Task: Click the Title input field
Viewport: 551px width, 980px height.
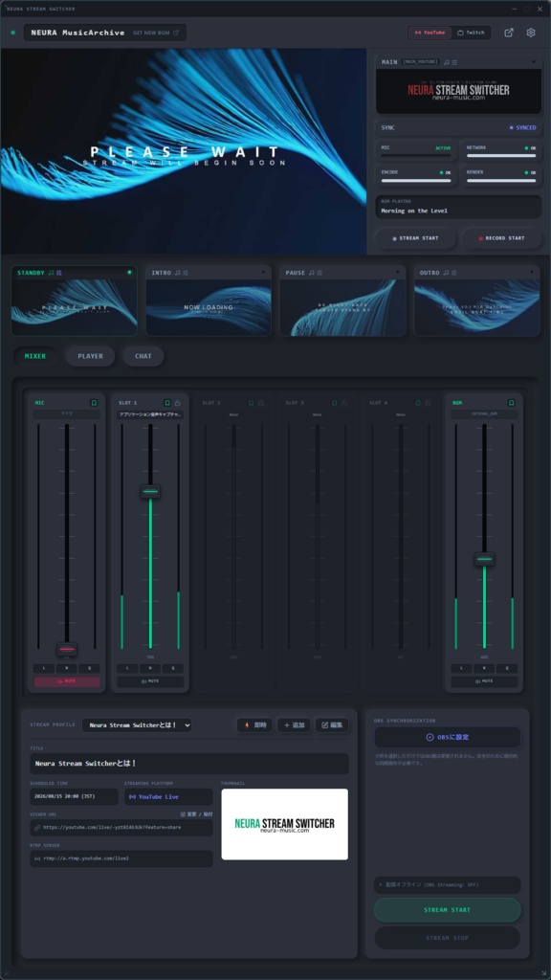Action: 189,763
